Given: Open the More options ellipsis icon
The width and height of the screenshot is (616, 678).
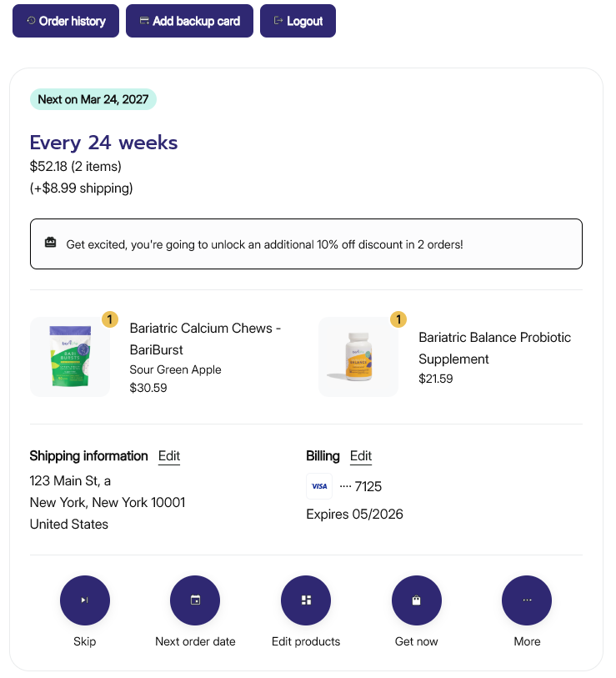Looking at the screenshot, I should coord(527,600).
